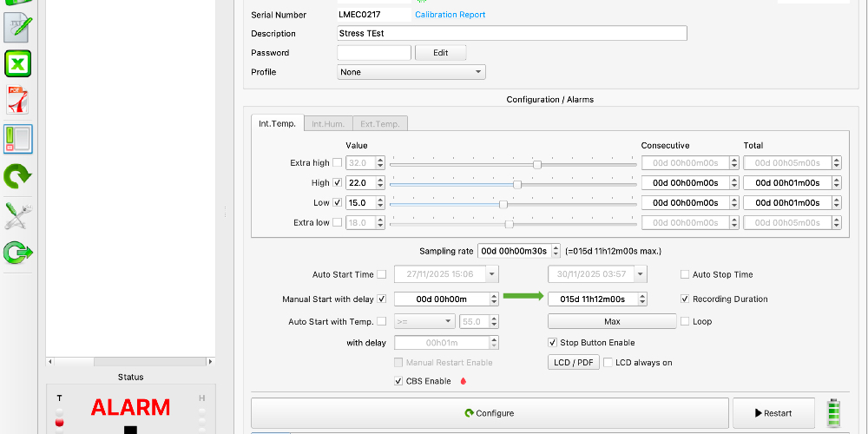
Task: Click the High temperature slider handle
Action: 517,184
